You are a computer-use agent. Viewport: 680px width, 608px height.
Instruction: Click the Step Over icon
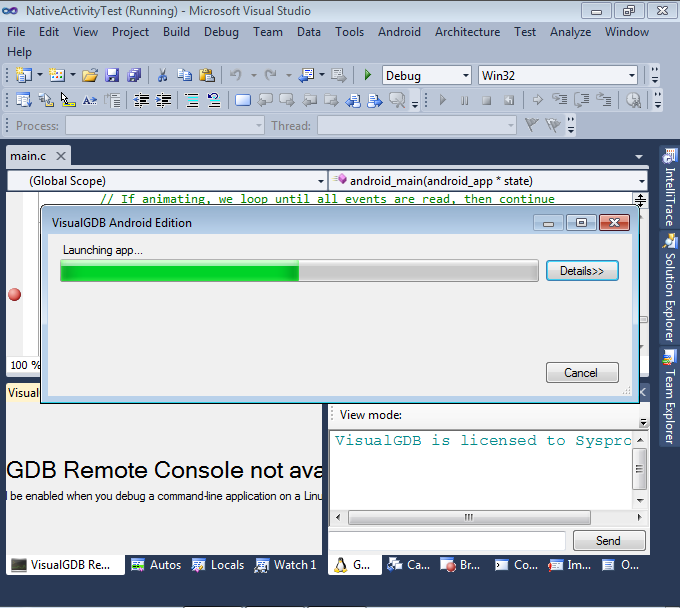click(582, 100)
